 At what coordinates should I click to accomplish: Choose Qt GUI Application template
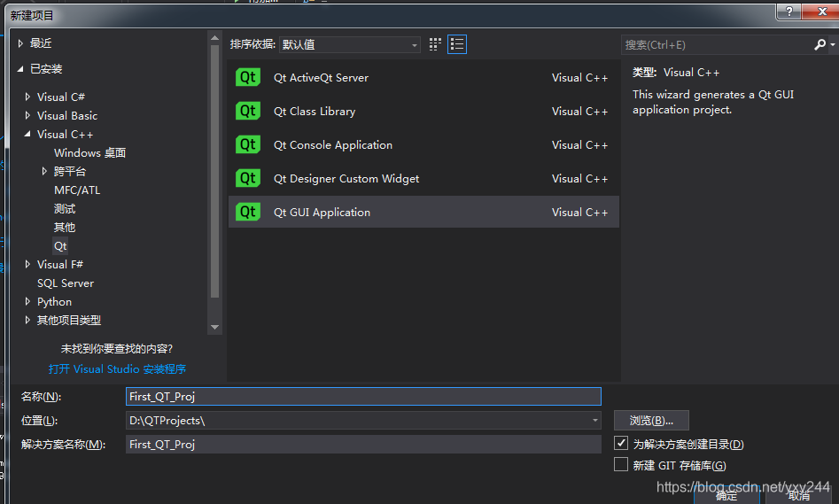pos(423,212)
